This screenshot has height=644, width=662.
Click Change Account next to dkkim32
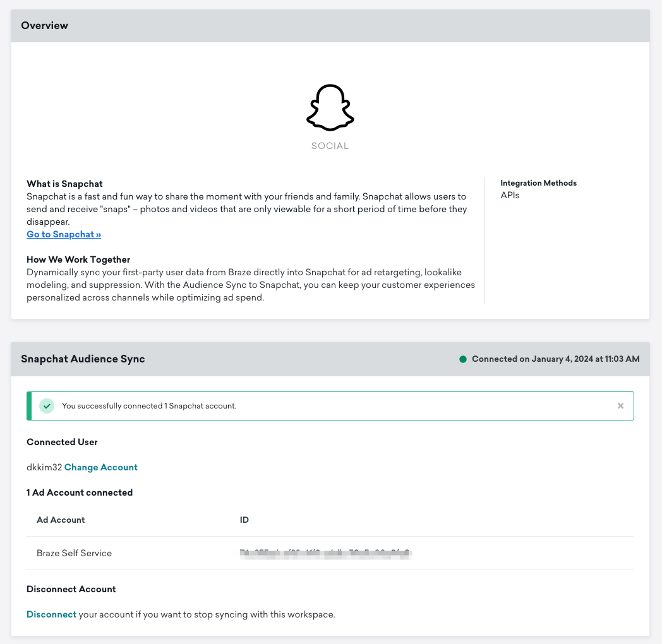click(x=100, y=467)
